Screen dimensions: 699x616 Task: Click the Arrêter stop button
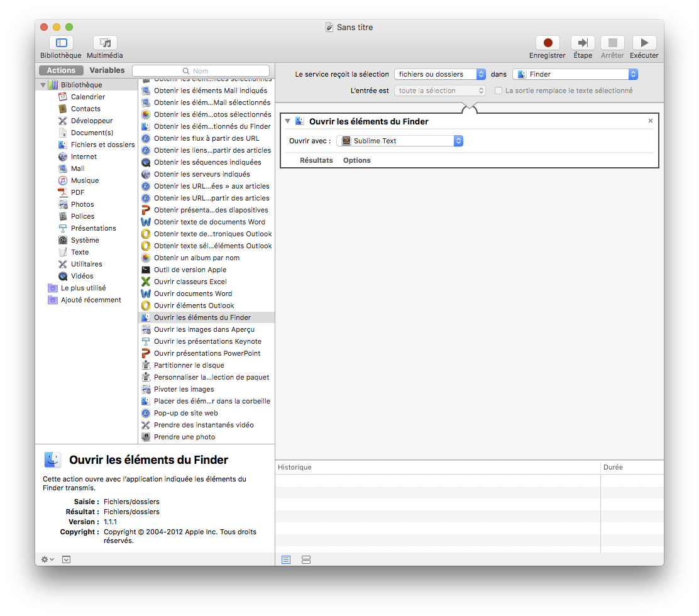pyautogui.click(x=612, y=43)
